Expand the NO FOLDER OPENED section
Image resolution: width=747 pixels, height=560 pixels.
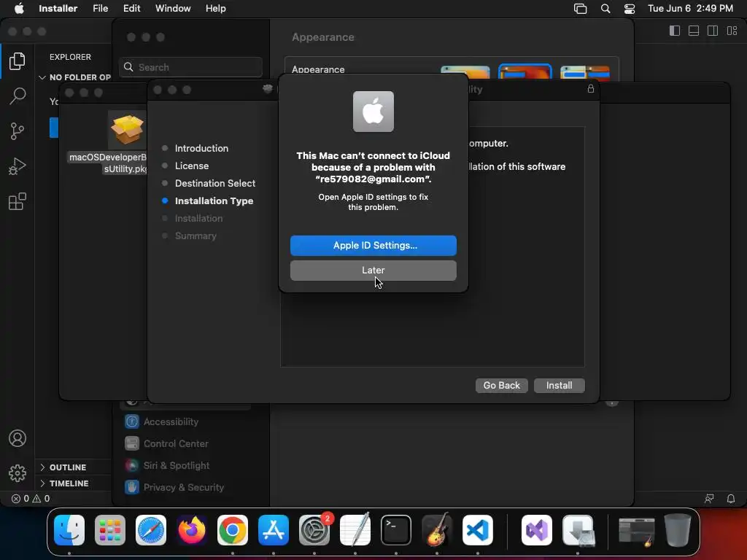click(75, 77)
